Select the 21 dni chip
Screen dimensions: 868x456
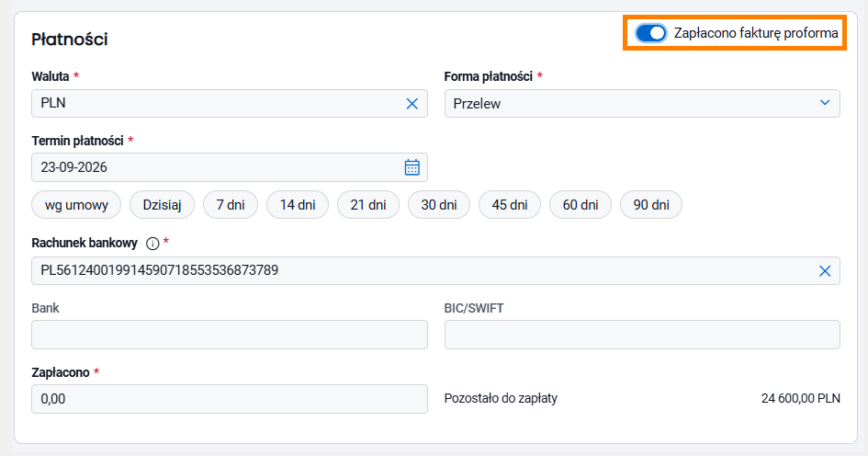pos(368,205)
